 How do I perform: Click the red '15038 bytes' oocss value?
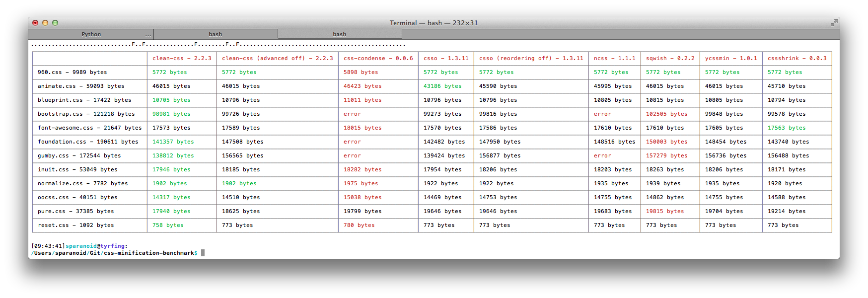[x=362, y=197]
